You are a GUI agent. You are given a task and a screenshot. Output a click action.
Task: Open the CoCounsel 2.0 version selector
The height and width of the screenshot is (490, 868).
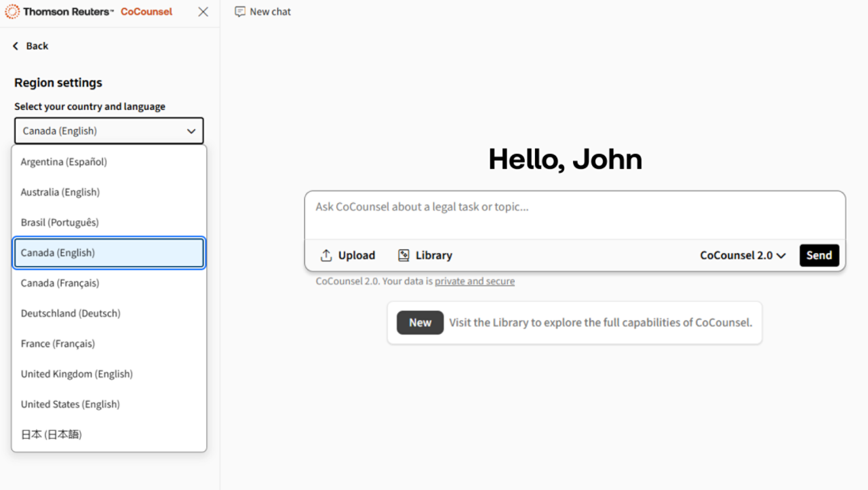[743, 255]
